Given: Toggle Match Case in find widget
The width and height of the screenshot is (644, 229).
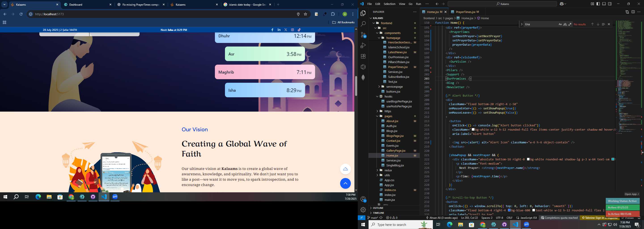Looking at the screenshot, I should 560,24.
